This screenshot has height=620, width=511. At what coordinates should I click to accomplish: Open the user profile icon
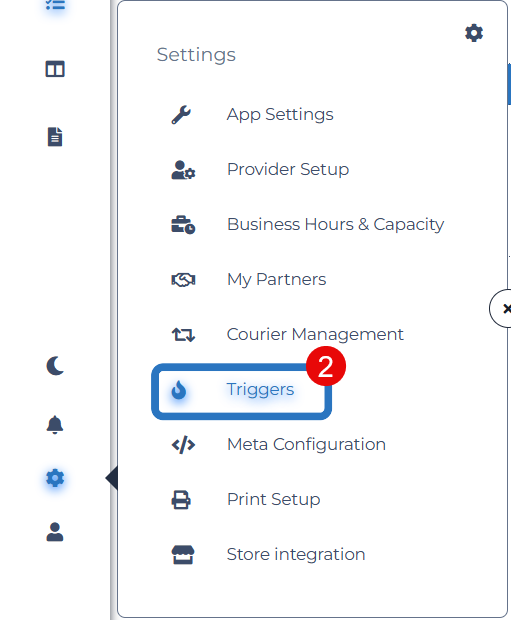55,532
